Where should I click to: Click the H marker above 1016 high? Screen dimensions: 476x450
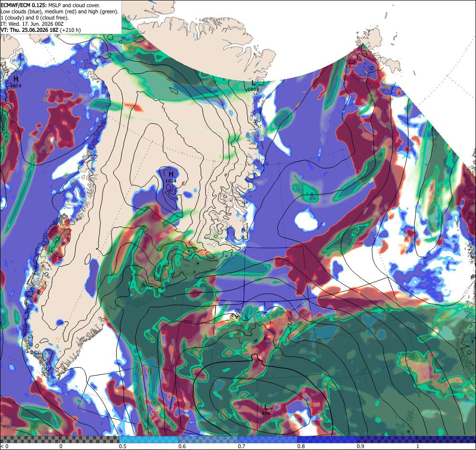point(16,80)
